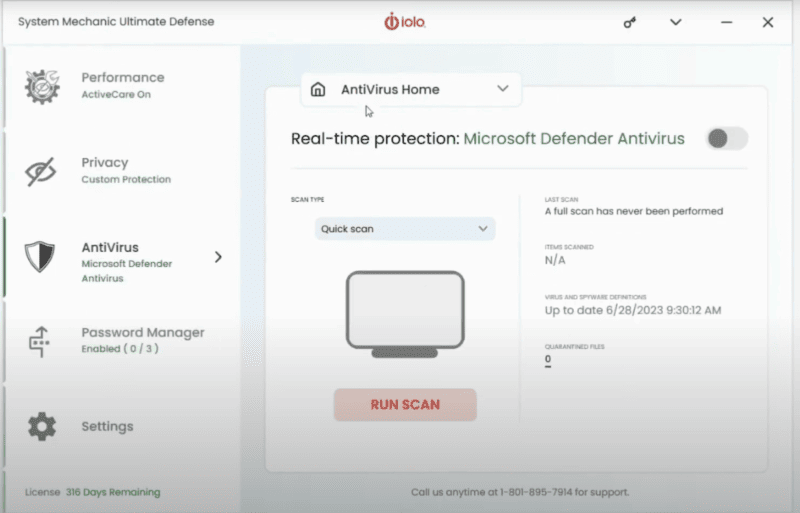Open the quarantined files count 0
Screen dimensions: 800x513
(x=547, y=359)
